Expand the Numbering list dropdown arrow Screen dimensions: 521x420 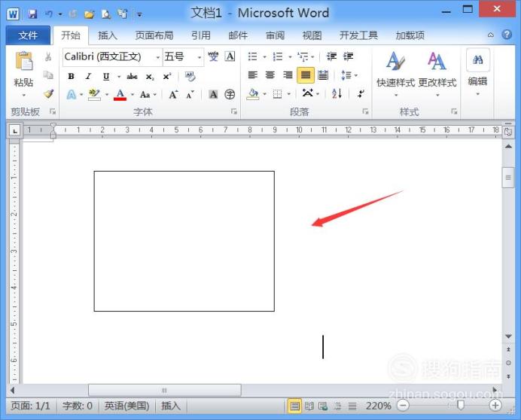(290, 57)
